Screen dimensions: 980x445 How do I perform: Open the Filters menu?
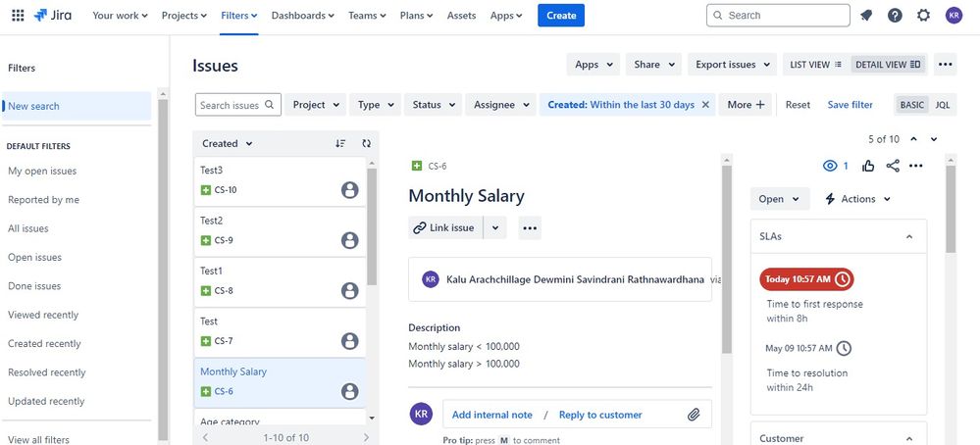coord(238,16)
